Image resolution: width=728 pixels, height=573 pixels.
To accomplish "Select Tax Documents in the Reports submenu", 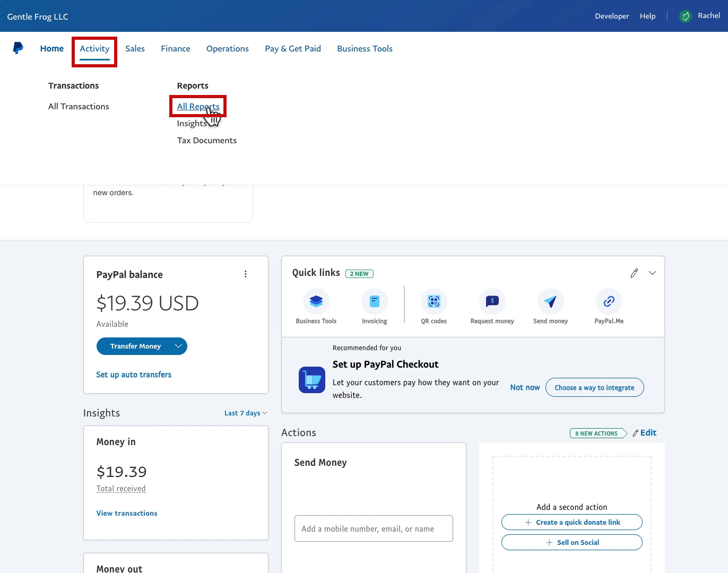I will pyautogui.click(x=207, y=141).
